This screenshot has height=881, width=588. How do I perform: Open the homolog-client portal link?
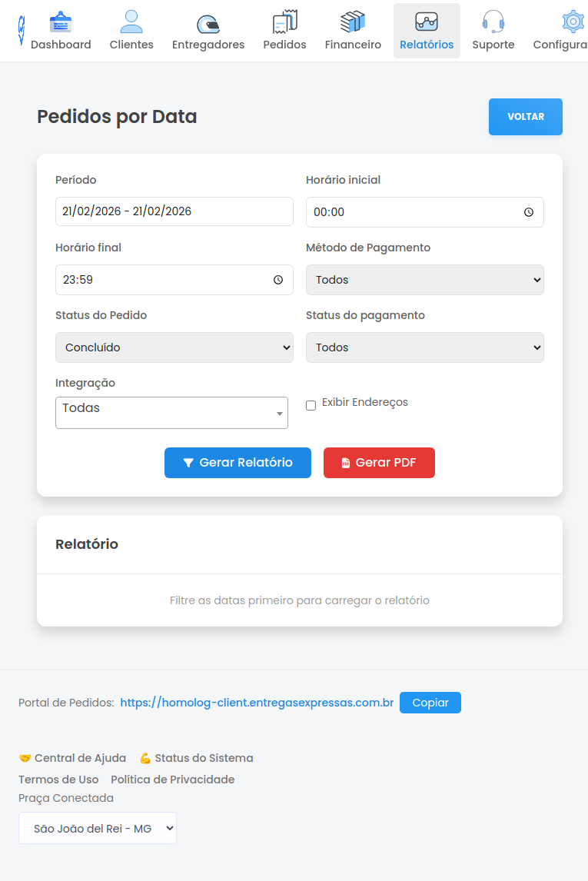257,703
